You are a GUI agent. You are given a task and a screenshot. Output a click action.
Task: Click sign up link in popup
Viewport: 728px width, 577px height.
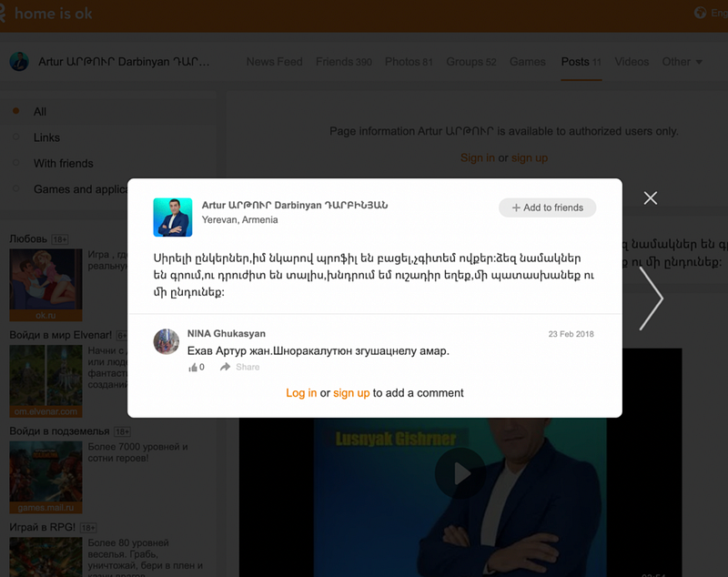pos(351,393)
